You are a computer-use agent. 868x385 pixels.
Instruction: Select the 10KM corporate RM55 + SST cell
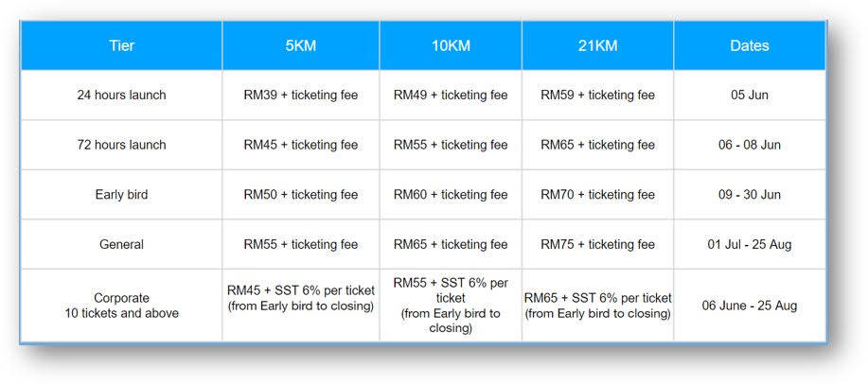click(x=451, y=306)
